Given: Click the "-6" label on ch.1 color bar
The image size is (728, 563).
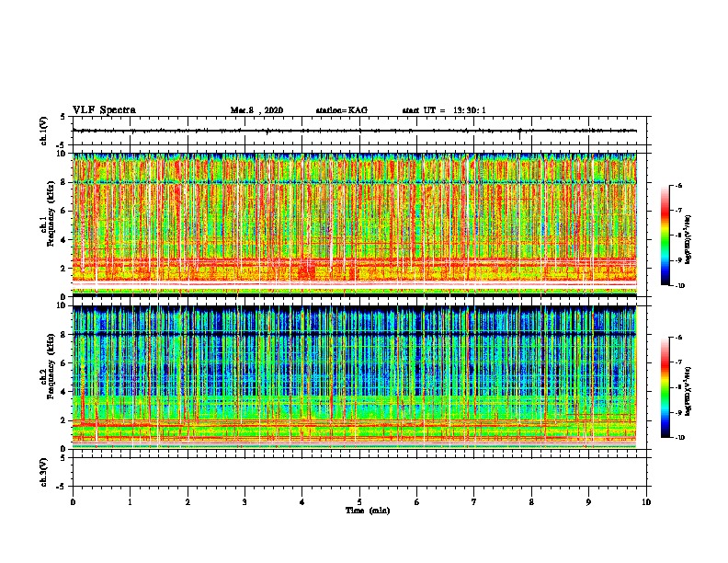Looking at the screenshot, I should (678, 185).
